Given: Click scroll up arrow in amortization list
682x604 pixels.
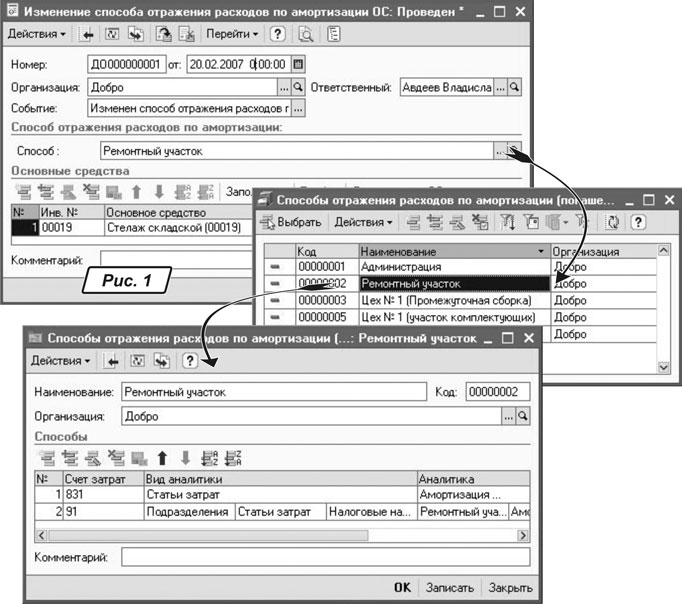Looking at the screenshot, I should 665,251.
